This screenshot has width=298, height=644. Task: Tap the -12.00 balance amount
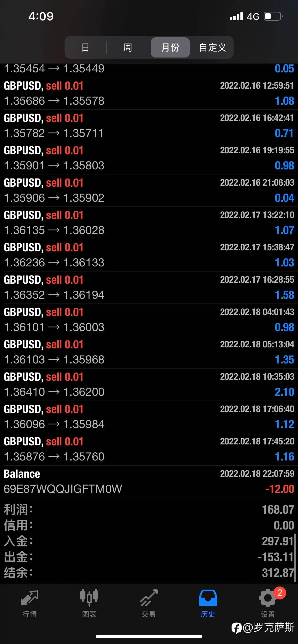[x=280, y=489]
